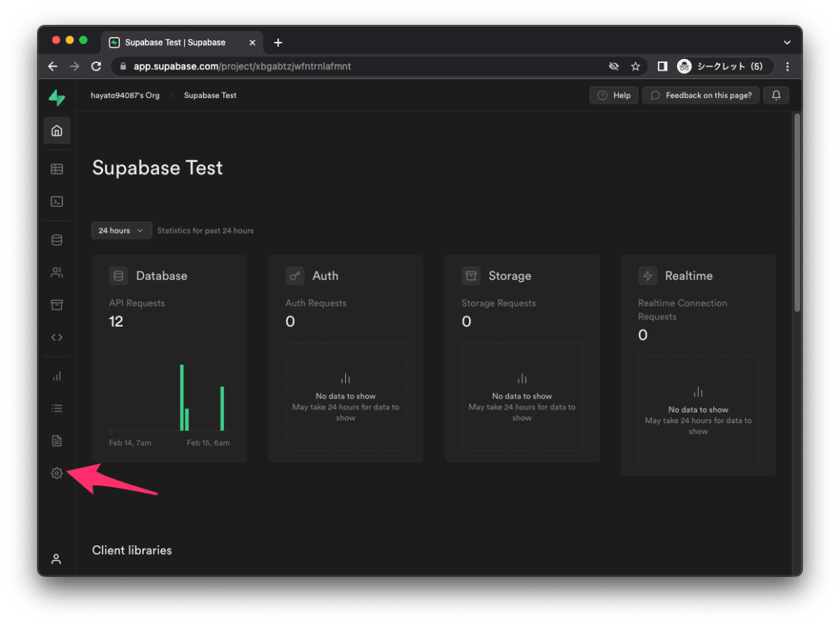Open the Reports bar chart icon
This screenshot has height=626, width=840.
pyautogui.click(x=57, y=376)
